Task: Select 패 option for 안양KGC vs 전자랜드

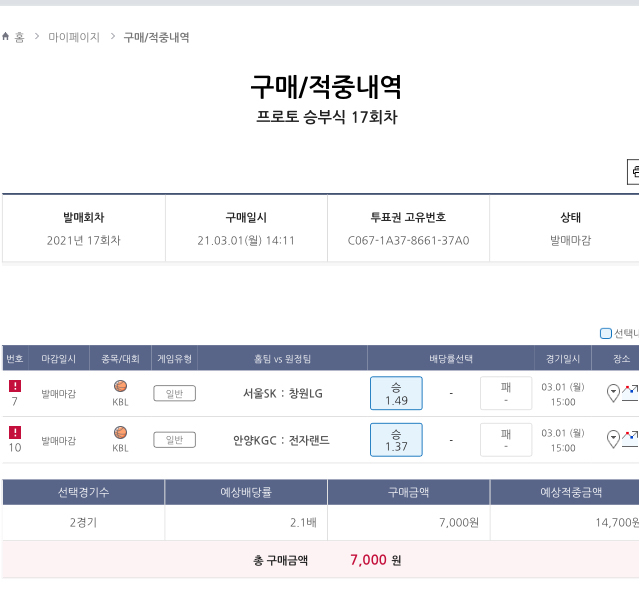Action: pos(505,440)
